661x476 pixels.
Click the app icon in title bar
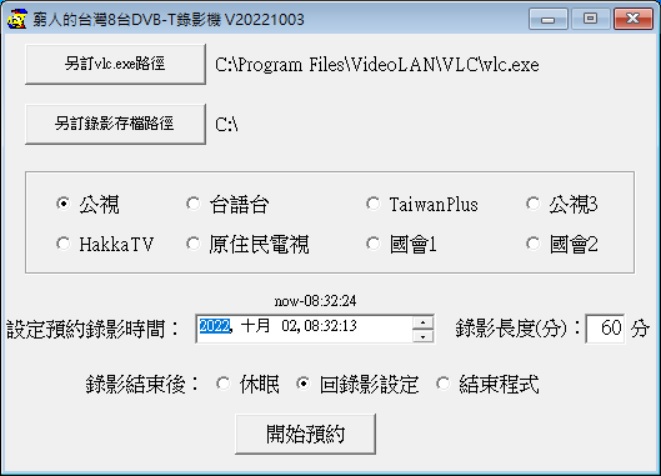(17, 19)
